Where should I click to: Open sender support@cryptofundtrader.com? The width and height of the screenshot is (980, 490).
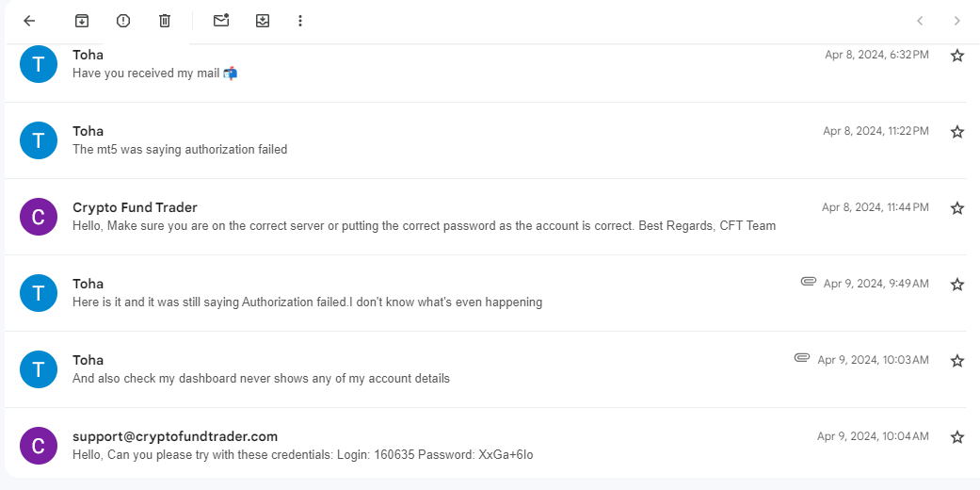(x=175, y=436)
